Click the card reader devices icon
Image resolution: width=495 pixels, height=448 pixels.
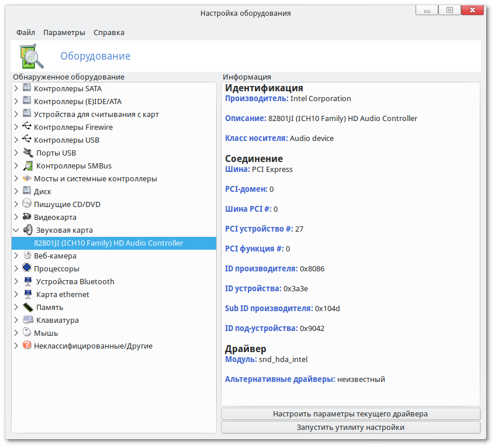[27, 113]
